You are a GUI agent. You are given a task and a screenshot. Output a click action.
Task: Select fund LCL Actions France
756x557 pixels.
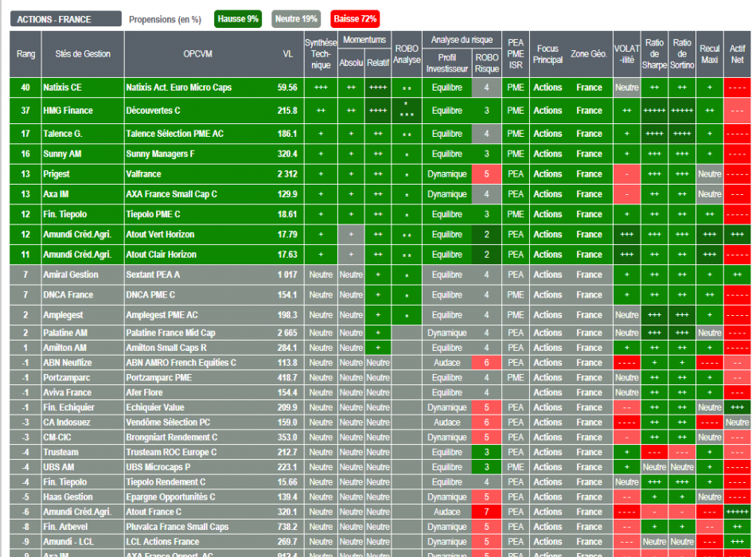tap(162, 542)
